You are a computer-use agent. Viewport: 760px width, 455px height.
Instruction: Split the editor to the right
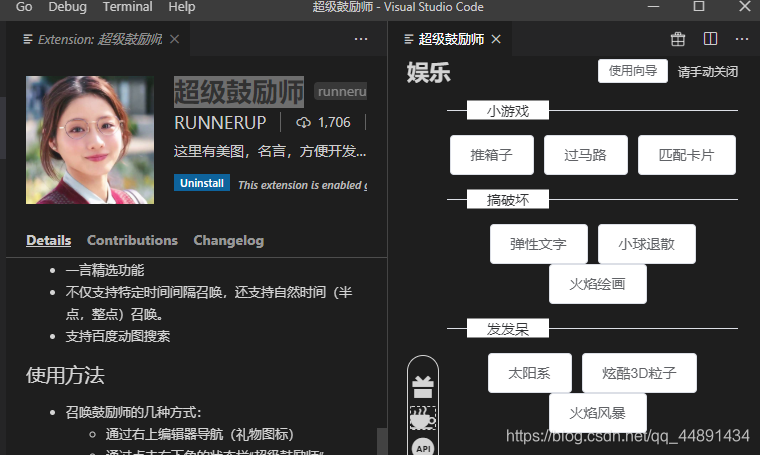click(710, 39)
